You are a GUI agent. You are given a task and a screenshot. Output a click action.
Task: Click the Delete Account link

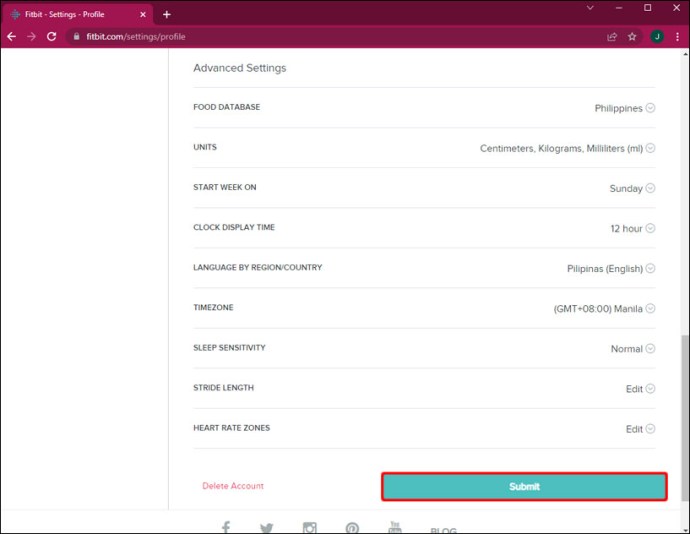233,486
